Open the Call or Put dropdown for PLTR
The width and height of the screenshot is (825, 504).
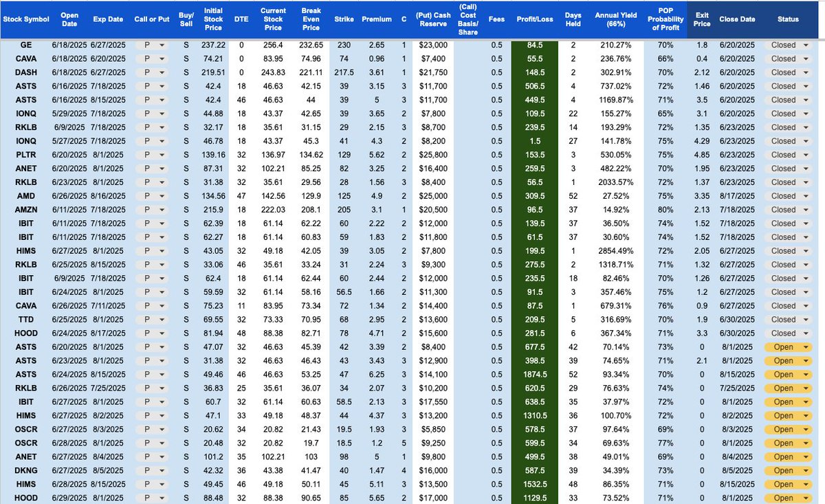tap(151, 155)
